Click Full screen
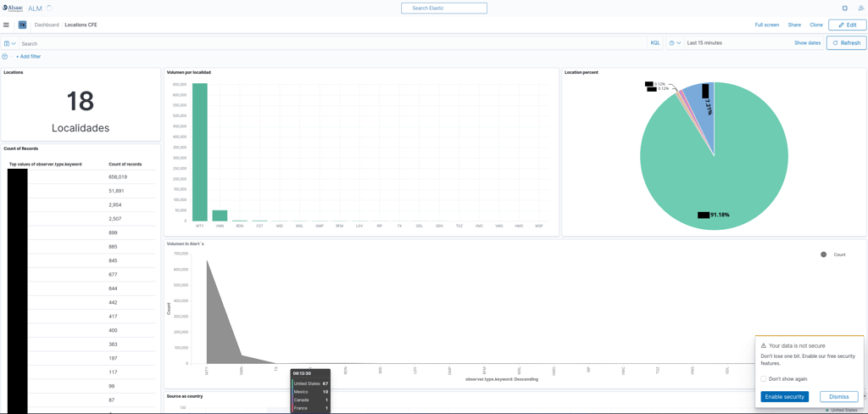This screenshot has height=414, width=868. (766, 25)
